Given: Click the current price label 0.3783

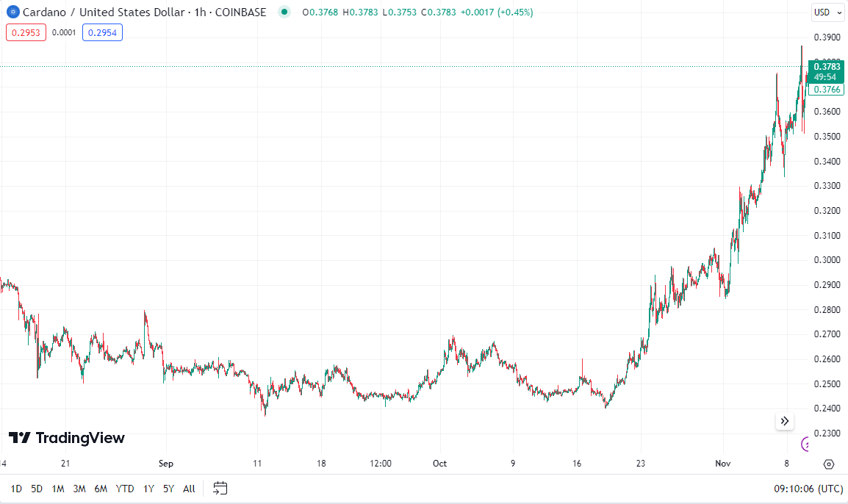Looking at the screenshot, I should point(827,67).
